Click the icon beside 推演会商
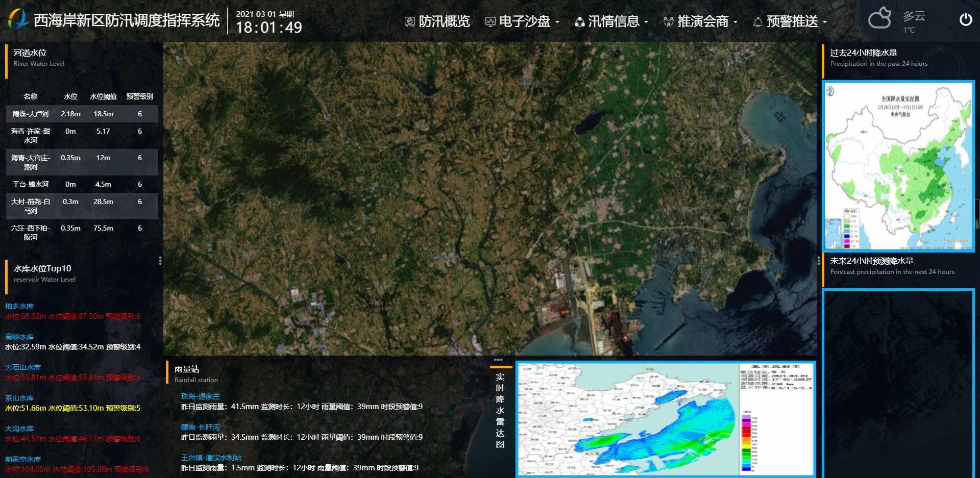 click(x=668, y=22)
